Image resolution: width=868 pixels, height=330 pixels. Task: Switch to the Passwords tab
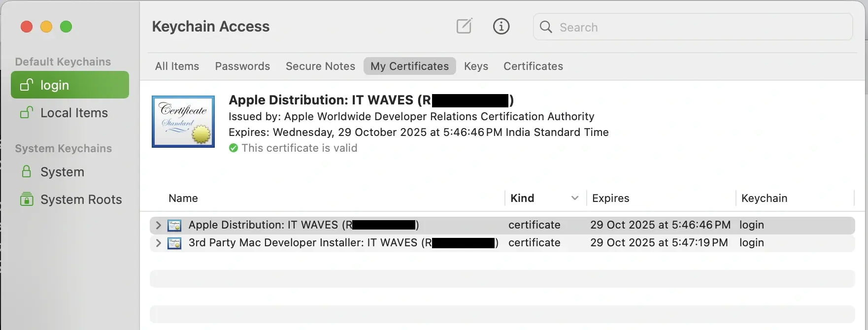[242, 66]
